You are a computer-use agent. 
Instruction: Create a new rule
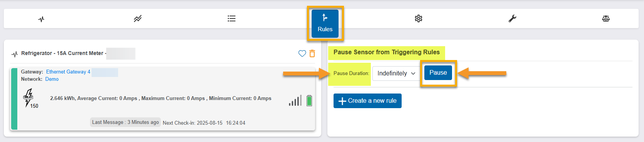[x=367, y=101]
